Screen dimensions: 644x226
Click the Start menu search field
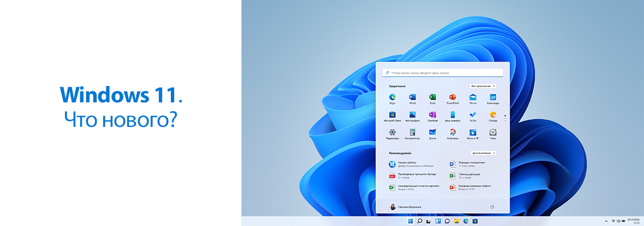(x=443, y=72)
